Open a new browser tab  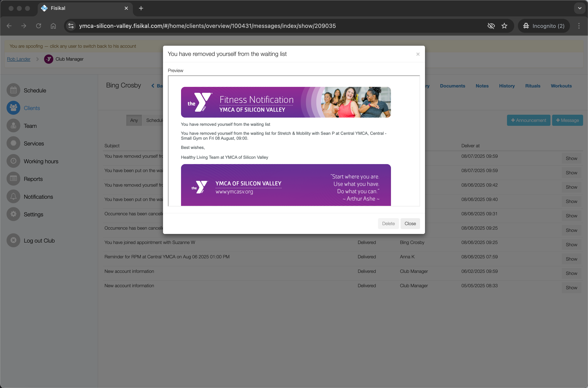[141, 8]
